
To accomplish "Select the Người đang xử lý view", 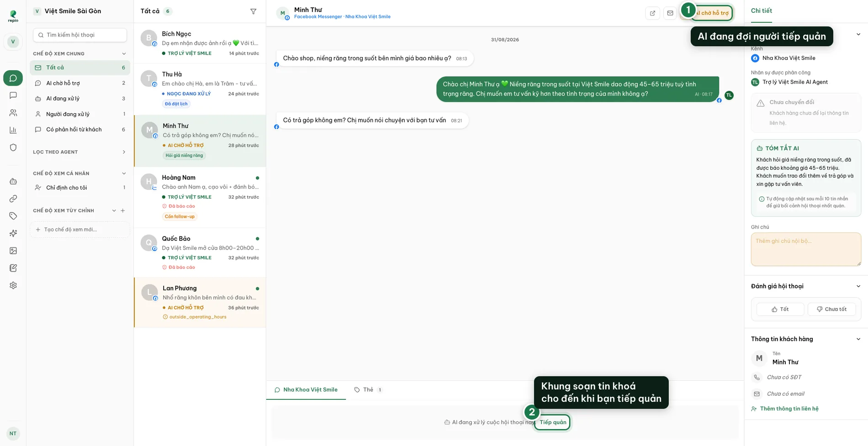I will coord(80,114).
